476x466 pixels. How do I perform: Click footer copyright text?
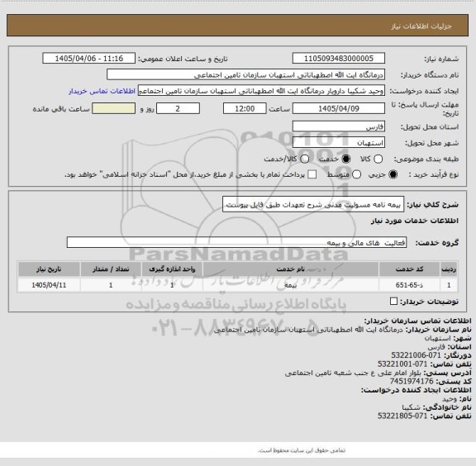tap(302, 450)
